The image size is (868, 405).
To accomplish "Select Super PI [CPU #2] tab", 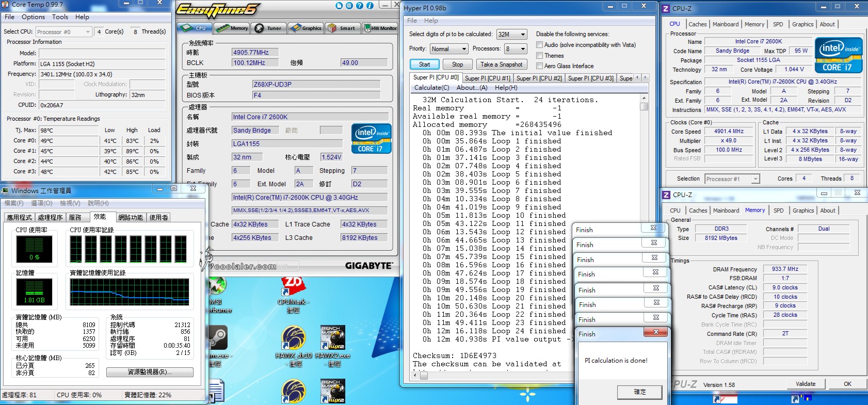I will (x=539, y=78).
